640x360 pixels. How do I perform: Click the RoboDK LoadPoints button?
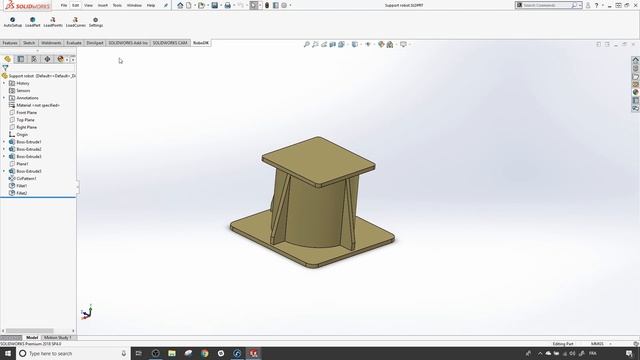click(x=53, y=22)
